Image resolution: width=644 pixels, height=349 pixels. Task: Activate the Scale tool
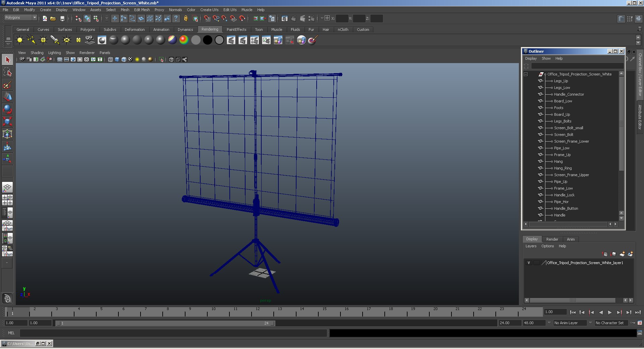7,121
